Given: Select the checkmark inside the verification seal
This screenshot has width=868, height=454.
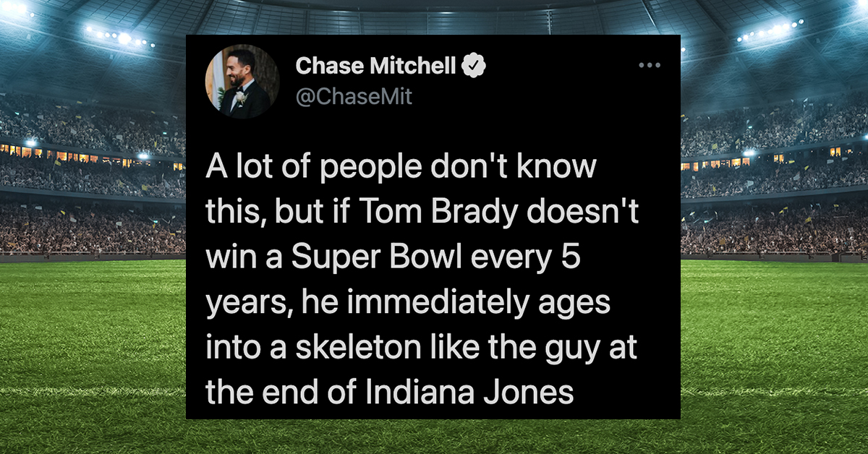Looking at the screenshot, I should (x=475, y=65).
